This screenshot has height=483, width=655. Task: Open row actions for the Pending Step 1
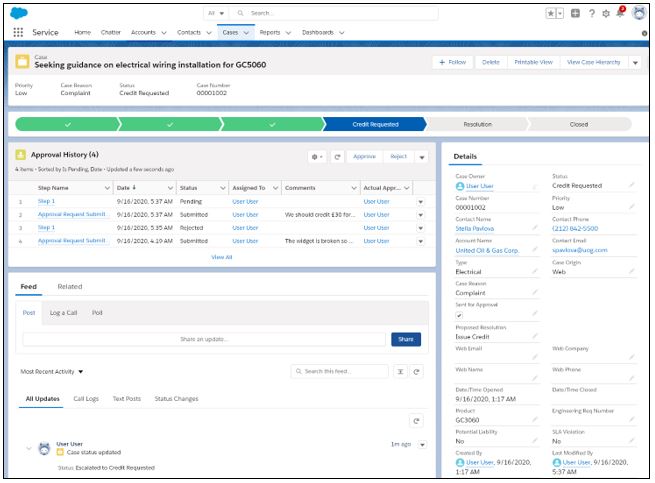[420, 202]
